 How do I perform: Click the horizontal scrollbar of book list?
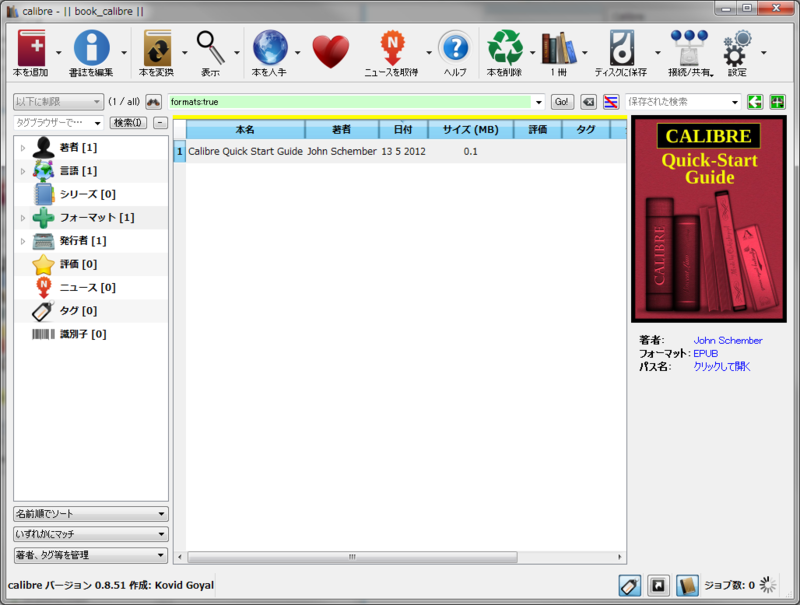coord(352,557)
